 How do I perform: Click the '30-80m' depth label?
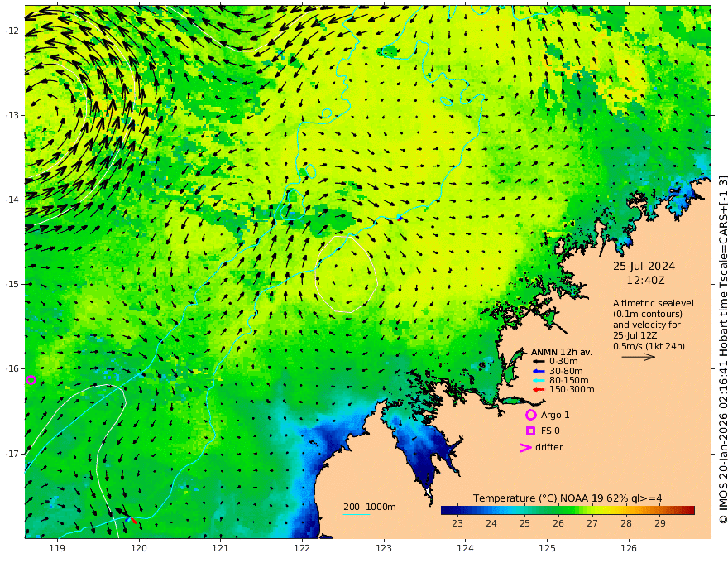coord(566,371)
